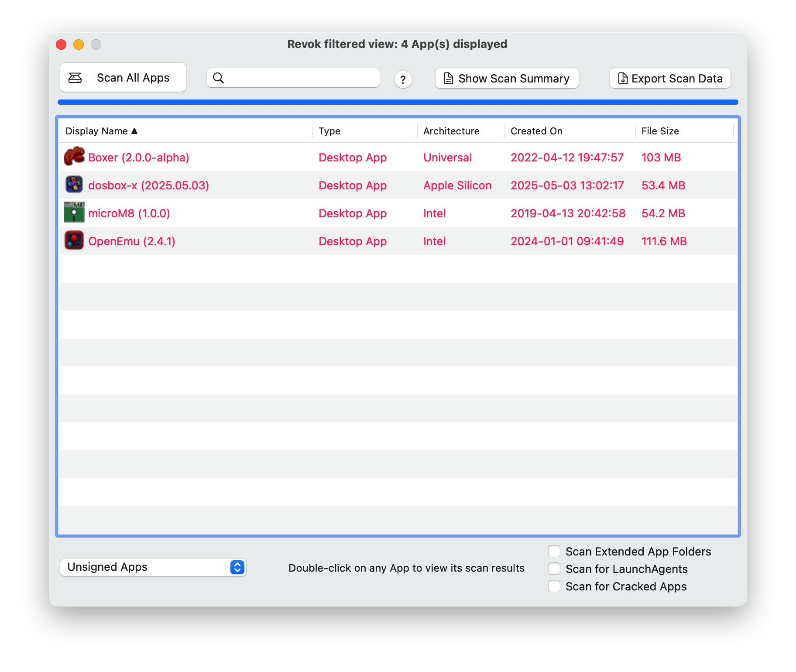Screen dimensions: 796x672
Task: Export Scan Data to file
Action: pos(670,79)
